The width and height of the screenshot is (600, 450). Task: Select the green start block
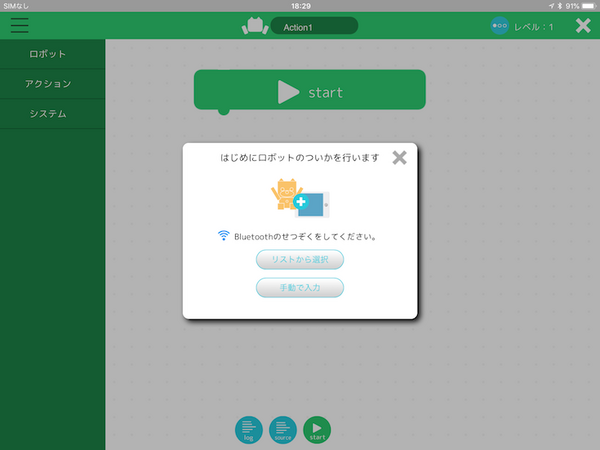click(360, 91)
